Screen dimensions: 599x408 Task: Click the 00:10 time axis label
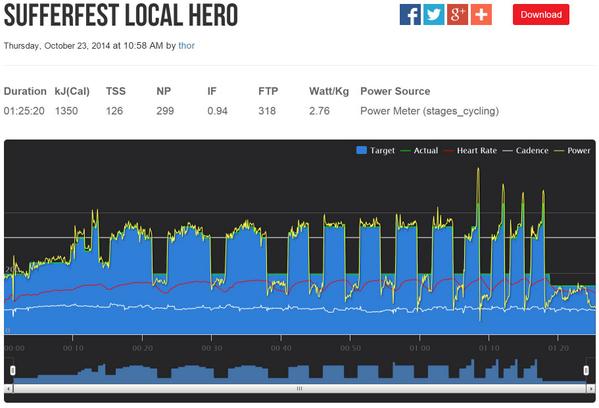pos(73,348)
